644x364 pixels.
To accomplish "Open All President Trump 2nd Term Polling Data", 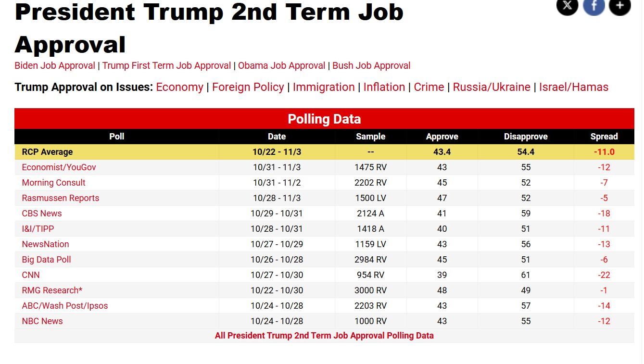I will click(324, 336).
